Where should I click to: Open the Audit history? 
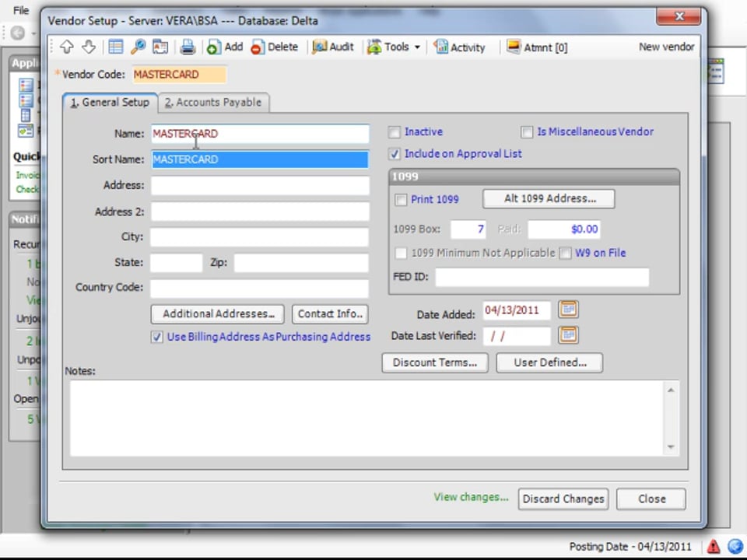pyautogui.click(x=333, y=47)
